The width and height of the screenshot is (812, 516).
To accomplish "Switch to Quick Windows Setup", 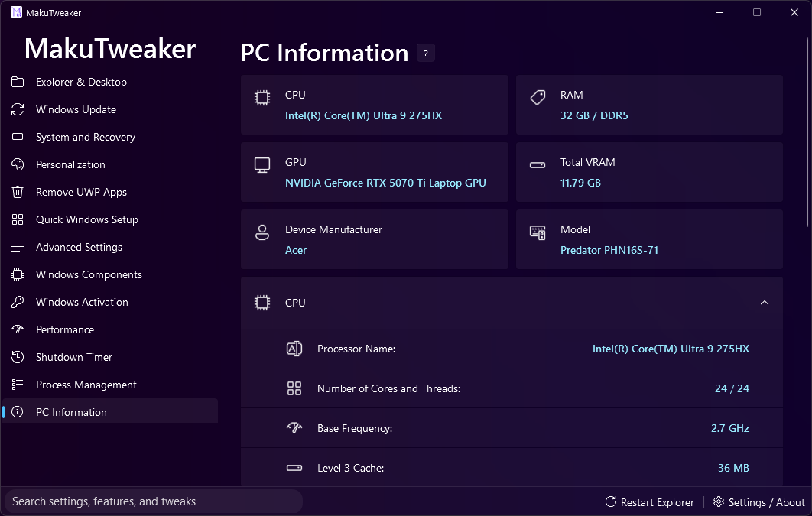I will 110,219.
